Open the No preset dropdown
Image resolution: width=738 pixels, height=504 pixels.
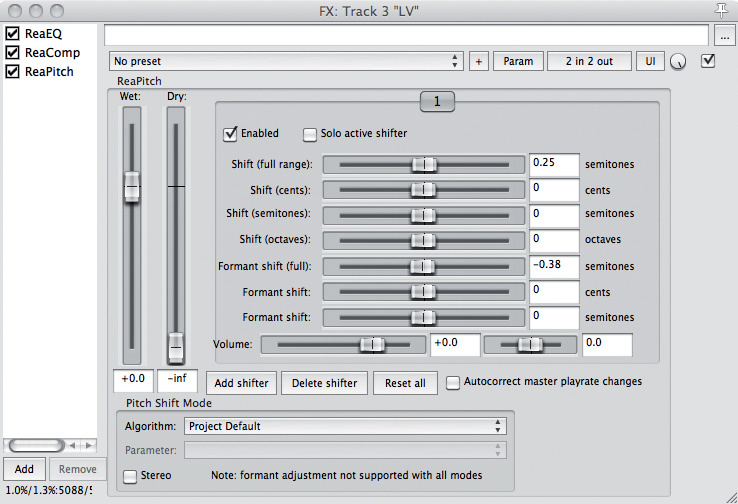tap(286, 61)
